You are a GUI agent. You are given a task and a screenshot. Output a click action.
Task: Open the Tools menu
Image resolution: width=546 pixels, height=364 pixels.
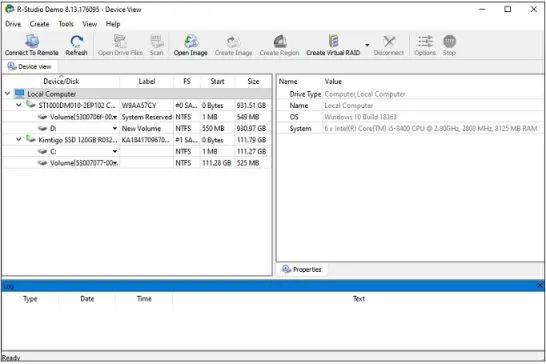(x=66, y=24)
